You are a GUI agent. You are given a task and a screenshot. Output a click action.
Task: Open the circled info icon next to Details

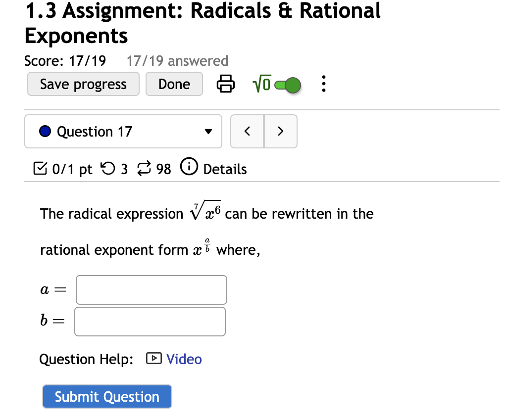pyautogui.click(x=189, y=168)
